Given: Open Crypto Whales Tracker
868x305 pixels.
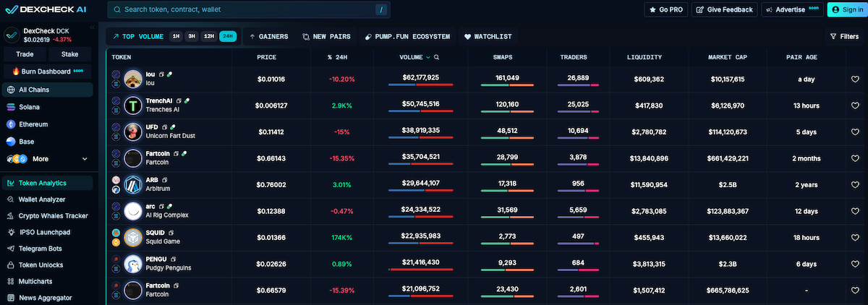Looking at the screenshot, I should (48, 216).
